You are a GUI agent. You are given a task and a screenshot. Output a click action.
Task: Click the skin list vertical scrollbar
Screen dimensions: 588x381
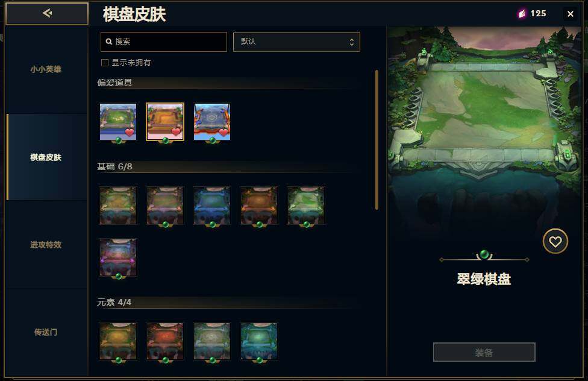point(377,140)
